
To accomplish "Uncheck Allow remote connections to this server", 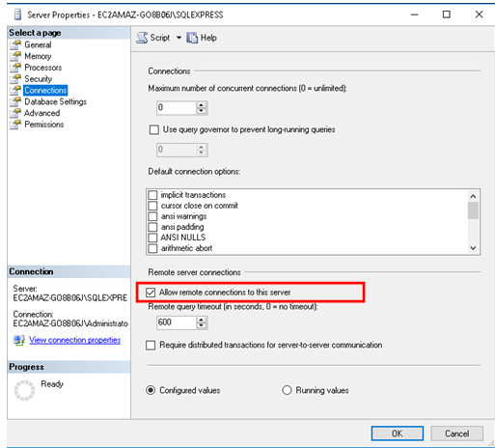I will pos(151,293).
